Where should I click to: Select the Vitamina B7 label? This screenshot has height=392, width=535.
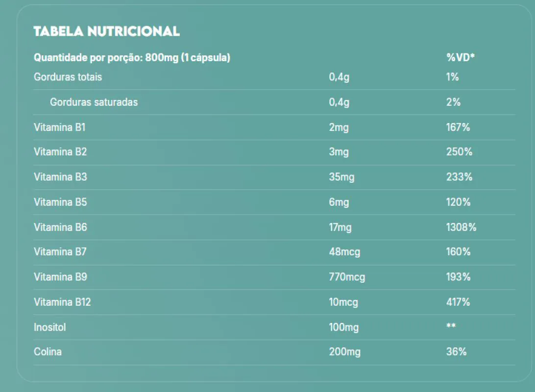[60, 252]
